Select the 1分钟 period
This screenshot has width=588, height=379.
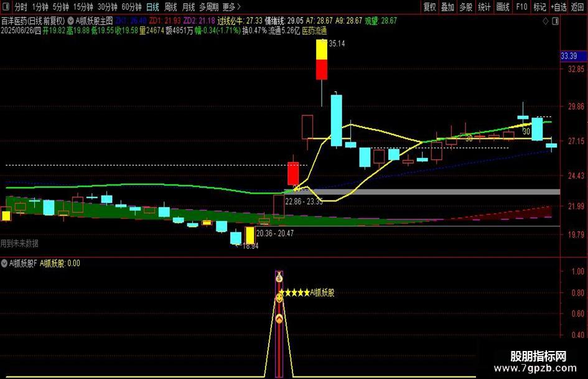tap(40, 7)
